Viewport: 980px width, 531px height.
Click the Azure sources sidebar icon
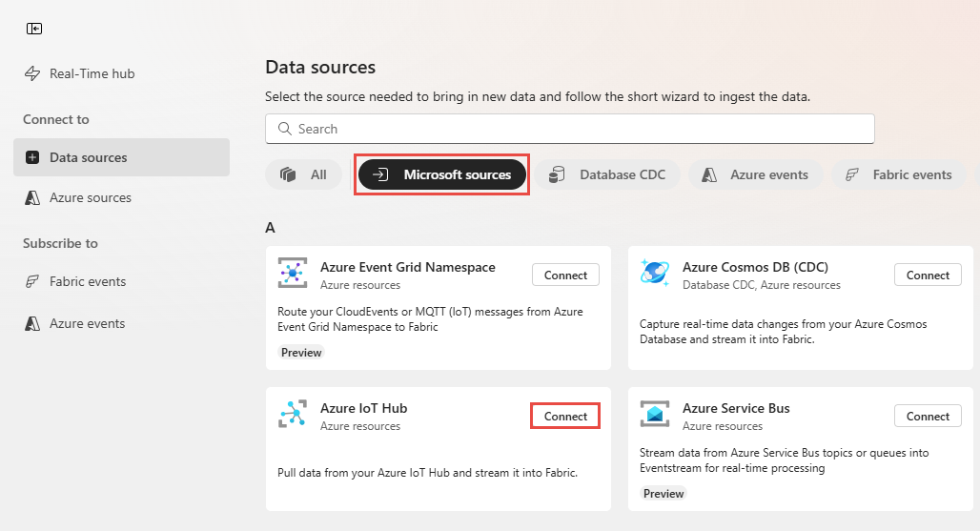[x=32, y=197]
